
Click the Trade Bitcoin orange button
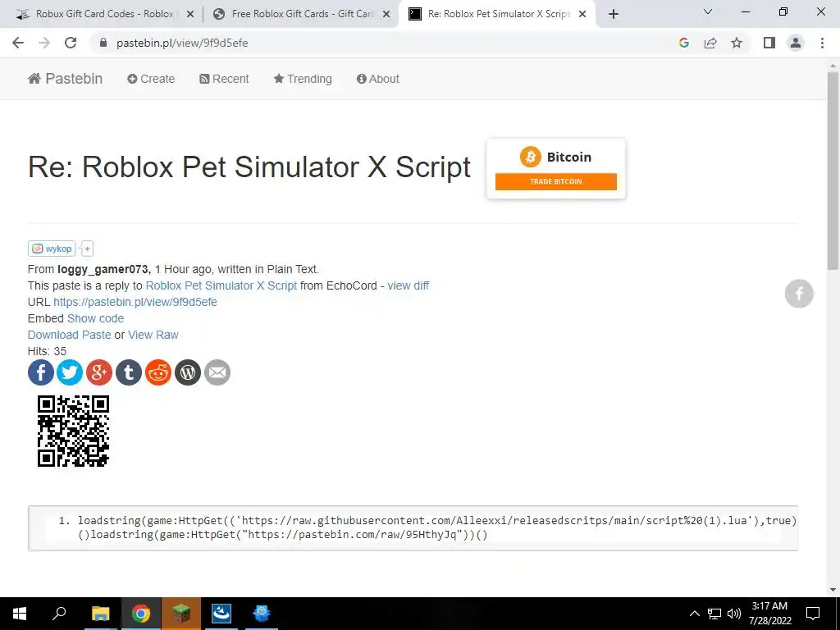[555, 181]
